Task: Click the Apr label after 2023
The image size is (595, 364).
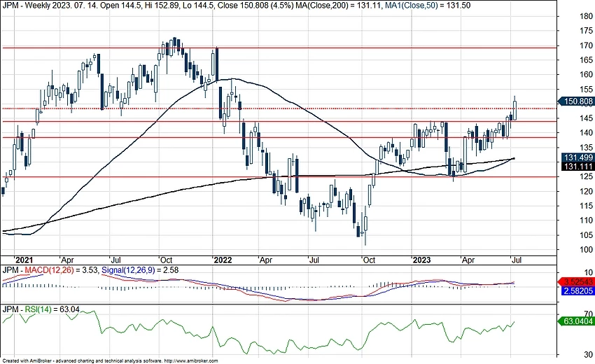Action: click(468, 260)
